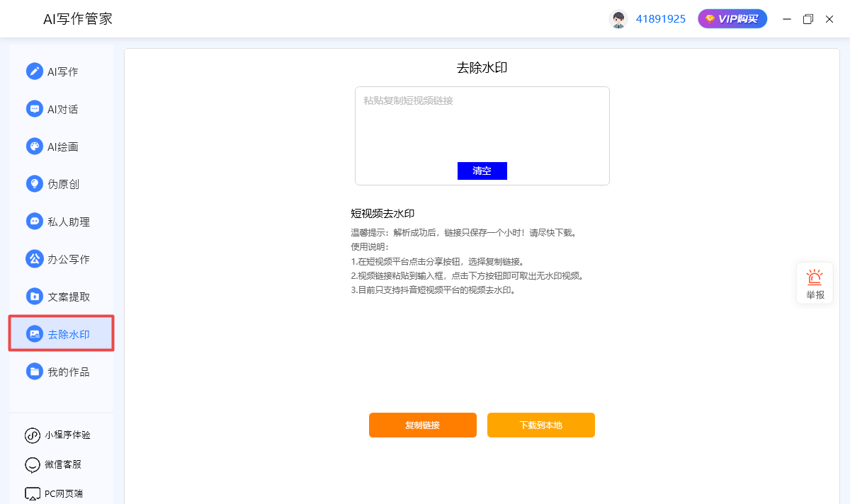Select 文案提取 menu entry
This screenshot has width=850, height=504.
point(62,297)
